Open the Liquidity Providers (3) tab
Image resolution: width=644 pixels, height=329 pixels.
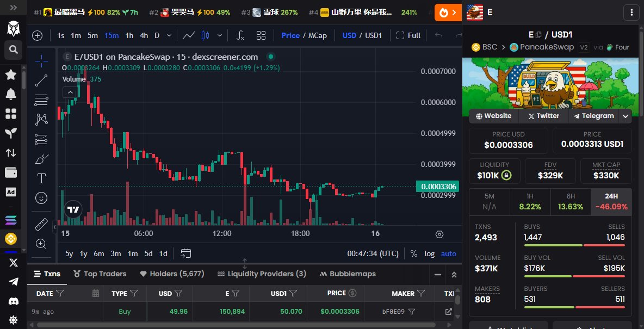(x=262, y=274)
